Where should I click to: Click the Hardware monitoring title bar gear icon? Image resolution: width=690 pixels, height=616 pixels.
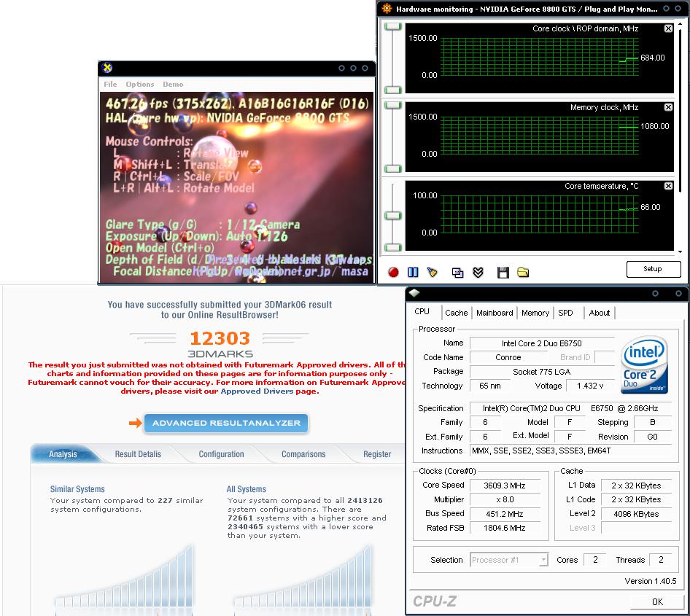tap(387, 8)
